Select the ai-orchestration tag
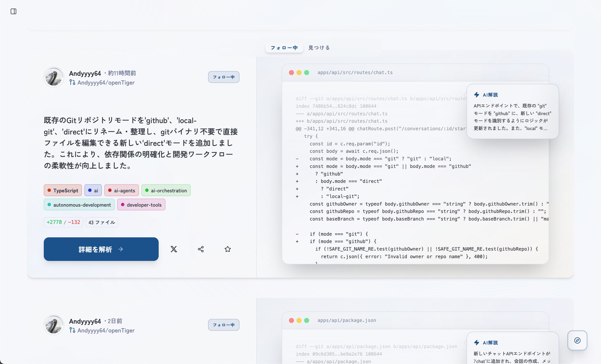The image size is (601, 364). point(166,190)
